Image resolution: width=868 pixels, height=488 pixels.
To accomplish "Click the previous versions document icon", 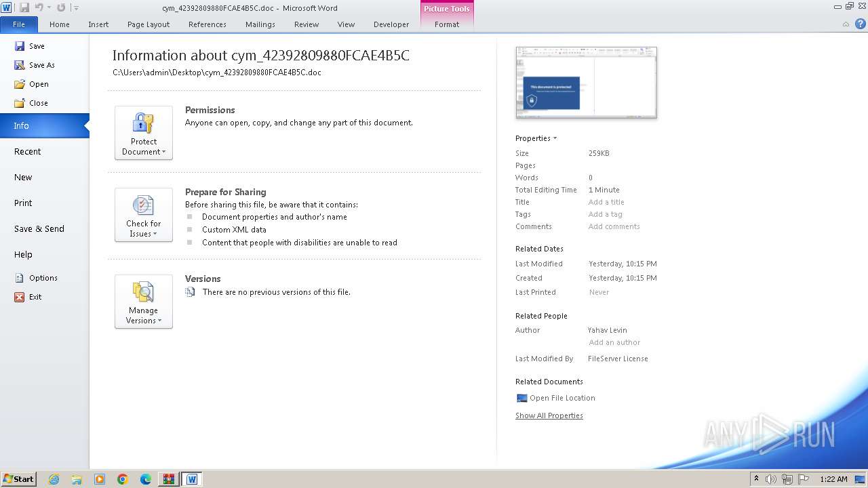I will pyautogui.click(x=190, y=292).
